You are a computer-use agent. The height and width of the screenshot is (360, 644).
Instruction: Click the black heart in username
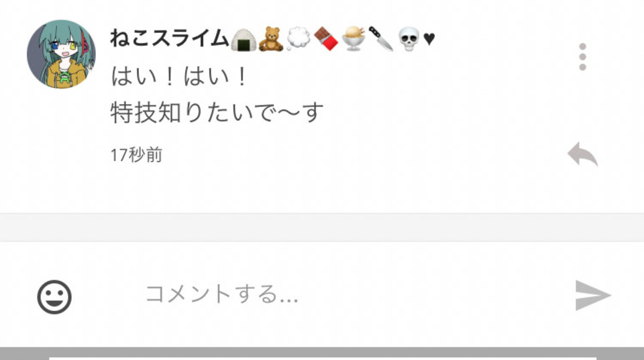pos(429,39)
